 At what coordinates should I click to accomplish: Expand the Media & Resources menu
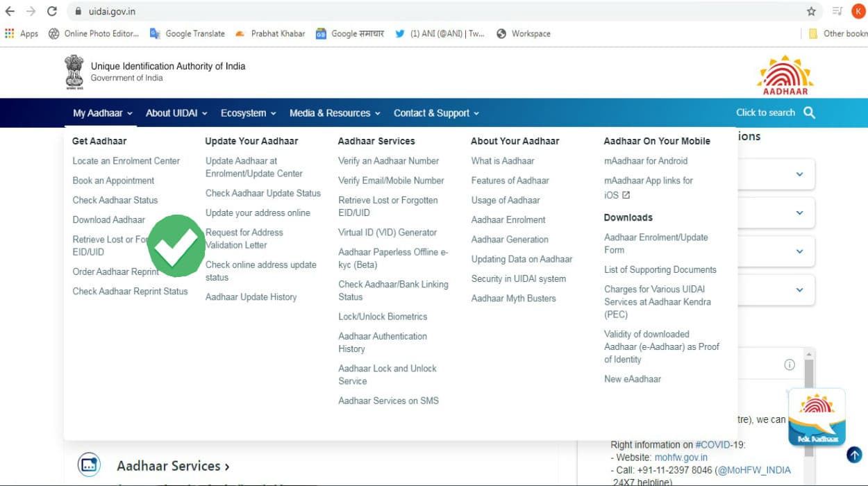(x=334, y=113)
